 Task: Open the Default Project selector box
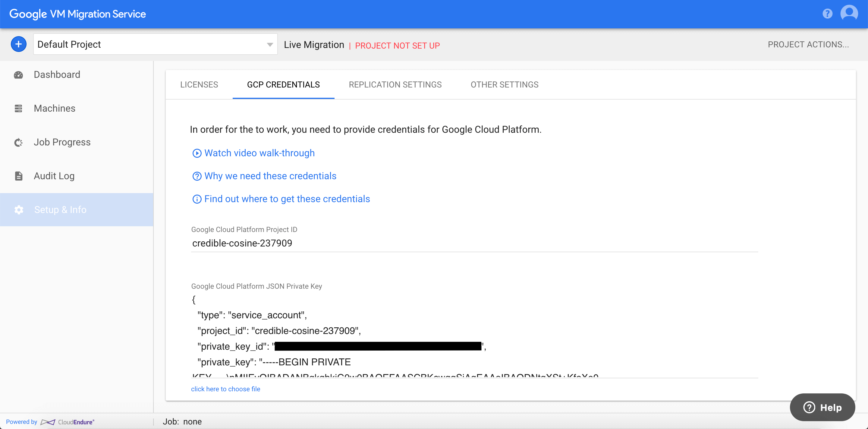(155, 44)
